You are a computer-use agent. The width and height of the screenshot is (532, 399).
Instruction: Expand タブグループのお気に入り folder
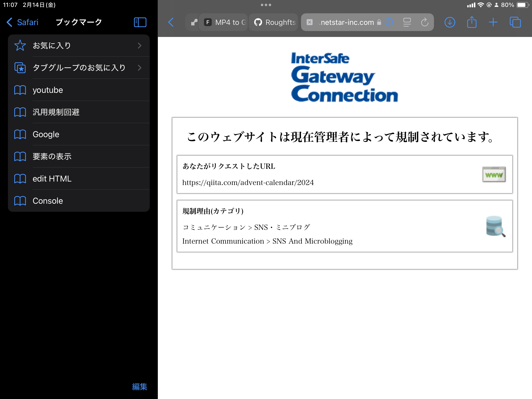79,68
